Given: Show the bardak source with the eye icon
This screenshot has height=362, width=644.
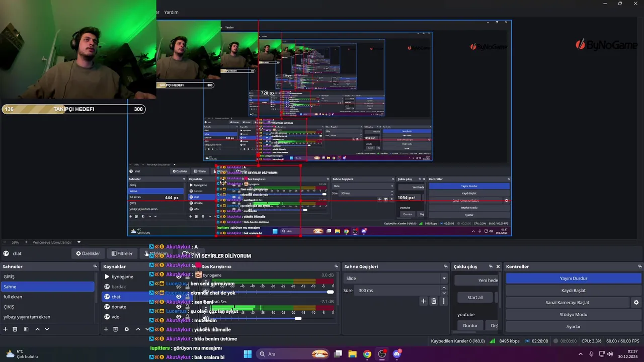Looking at the screenshot, I should [179, 287].
